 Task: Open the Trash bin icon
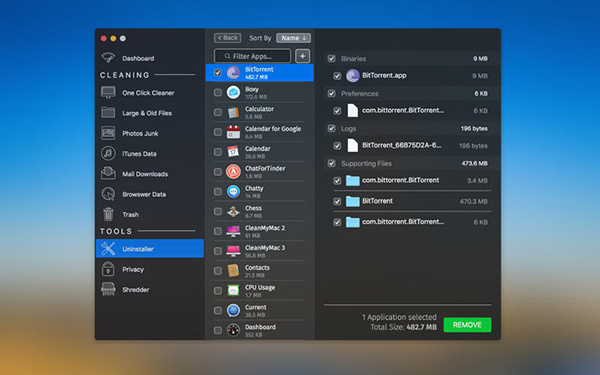108,214
